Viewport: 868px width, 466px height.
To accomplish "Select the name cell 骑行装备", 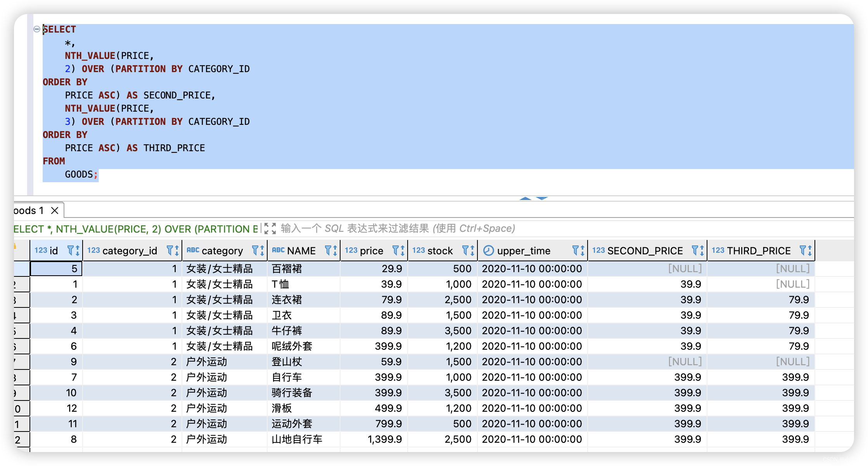I will click(304, 393).
